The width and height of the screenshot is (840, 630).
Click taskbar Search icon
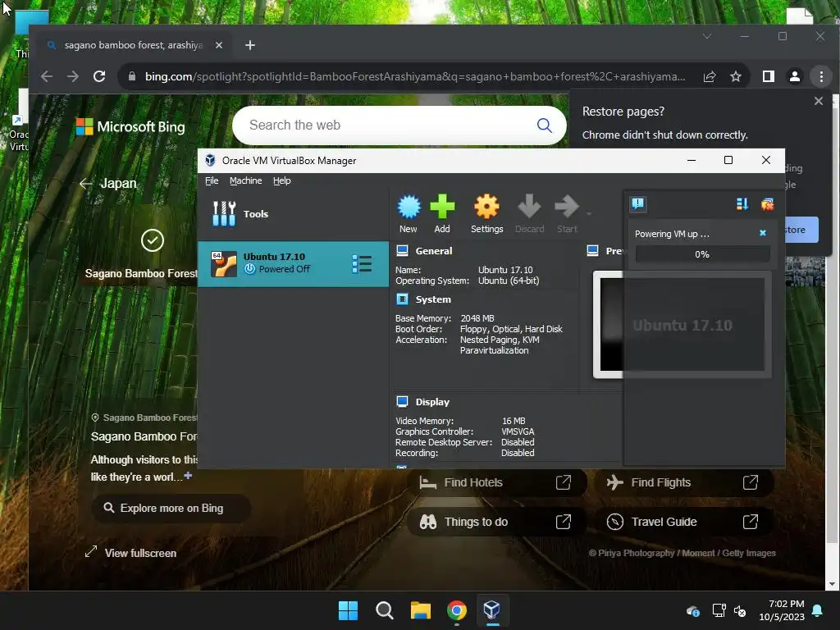[385, 610]
